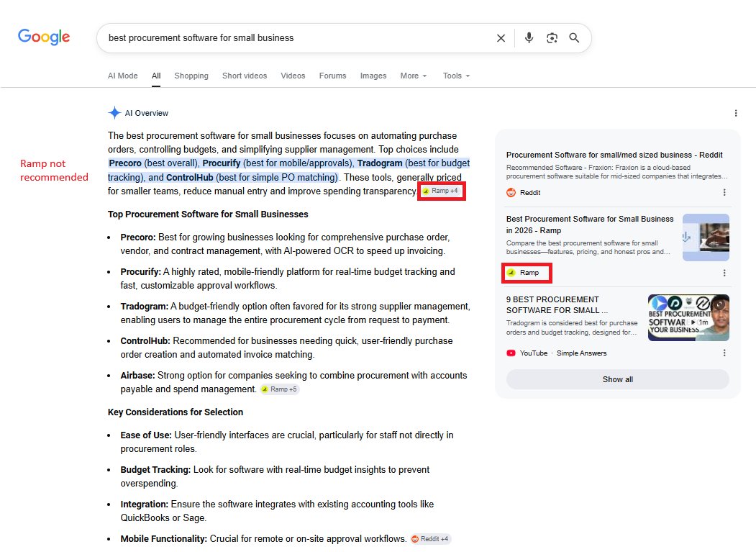
Task: Click the Simple Answers channel name
Action: (581, 353)
